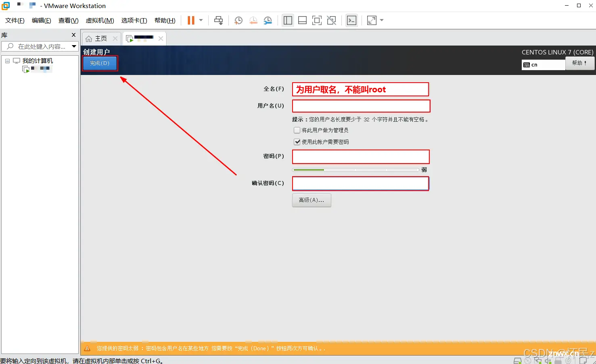This screenshot has width=596, height=364.
Task: Open the 查看(V) menu
Action: coord(68,20)
